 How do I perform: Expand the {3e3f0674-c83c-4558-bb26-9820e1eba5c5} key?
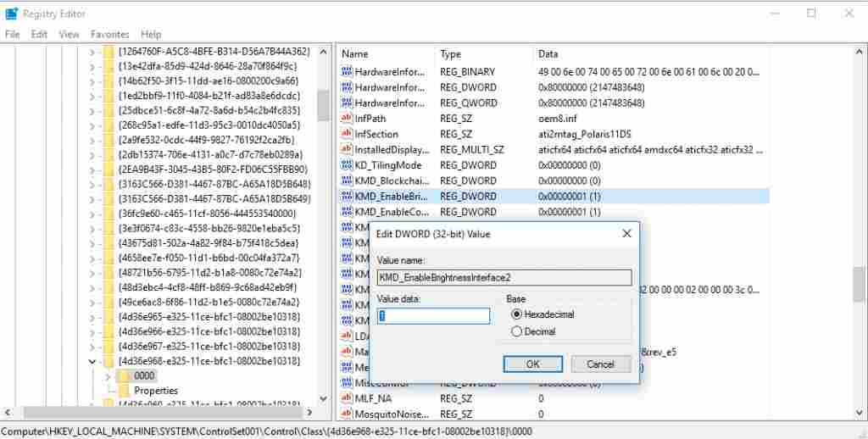92,229
